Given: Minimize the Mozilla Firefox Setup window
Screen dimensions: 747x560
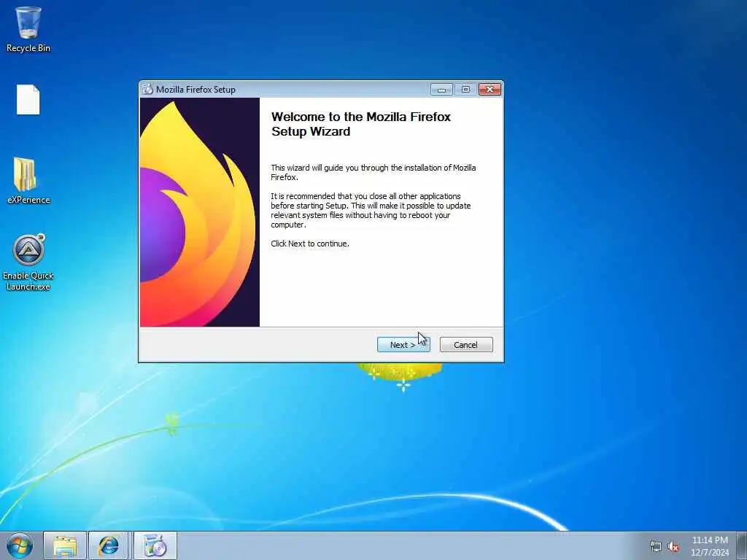Looking at the screenshot, I should coord(441,90).
